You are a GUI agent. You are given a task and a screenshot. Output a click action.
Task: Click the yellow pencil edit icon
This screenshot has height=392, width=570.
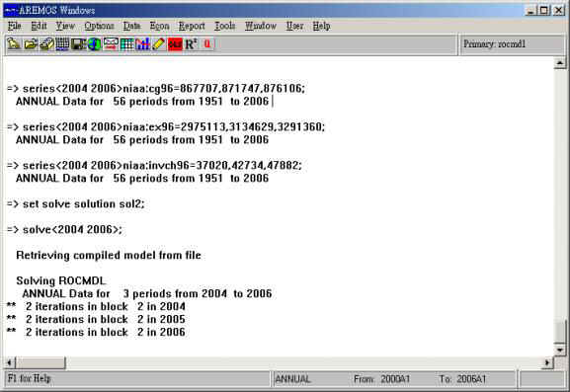coord(159,44)
